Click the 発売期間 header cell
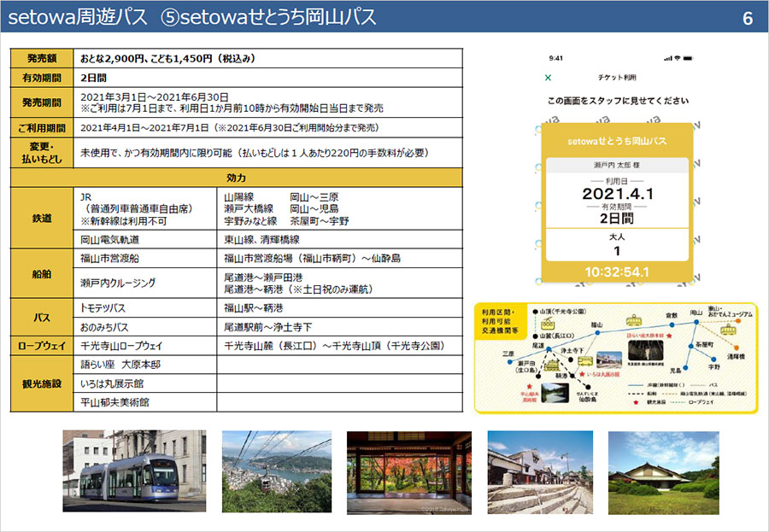 pyautogui.click(x=42, y=102)
